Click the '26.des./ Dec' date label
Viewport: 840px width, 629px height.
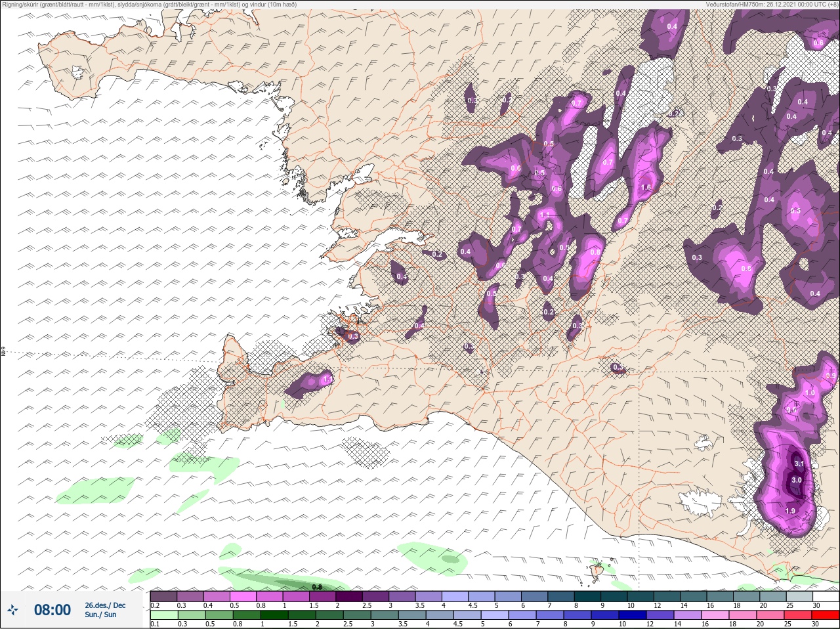(x=105, y=605)
